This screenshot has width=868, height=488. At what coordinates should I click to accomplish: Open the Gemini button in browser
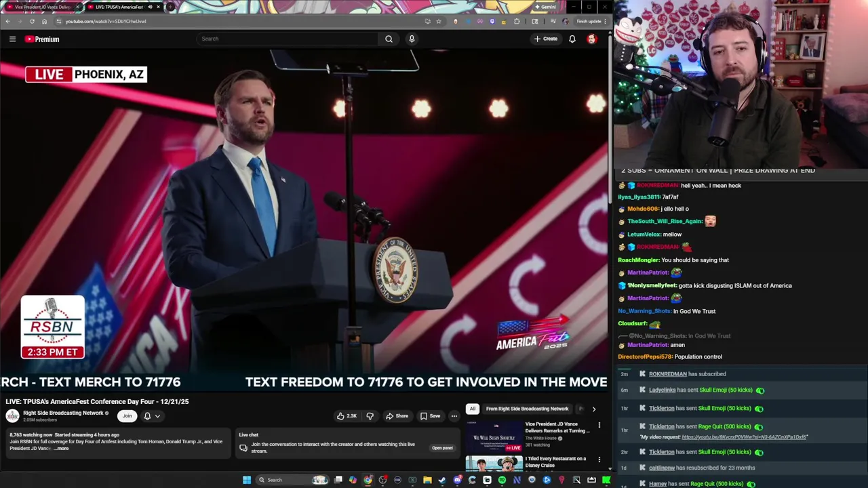[x=545, y=7]
